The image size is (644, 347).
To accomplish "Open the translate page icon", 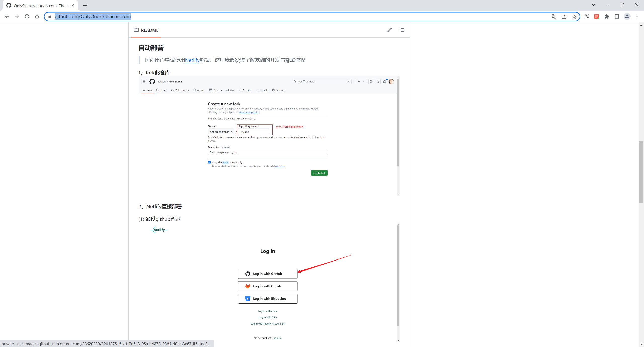I will pos(554,16).
